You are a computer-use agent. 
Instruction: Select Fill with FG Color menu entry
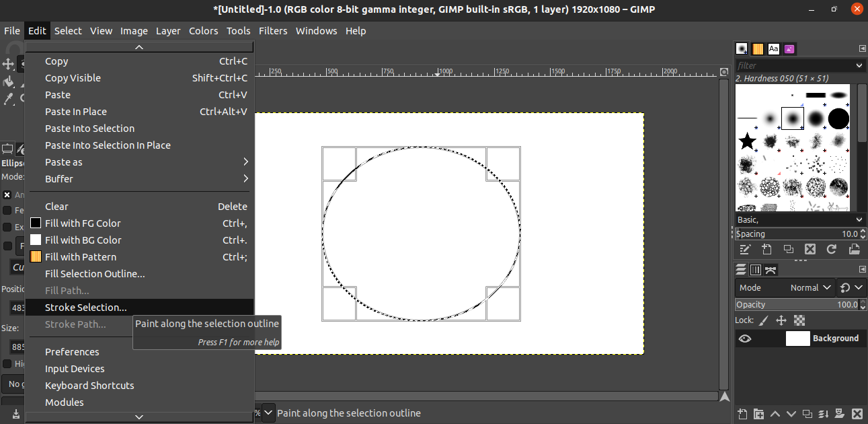[83, 223]
